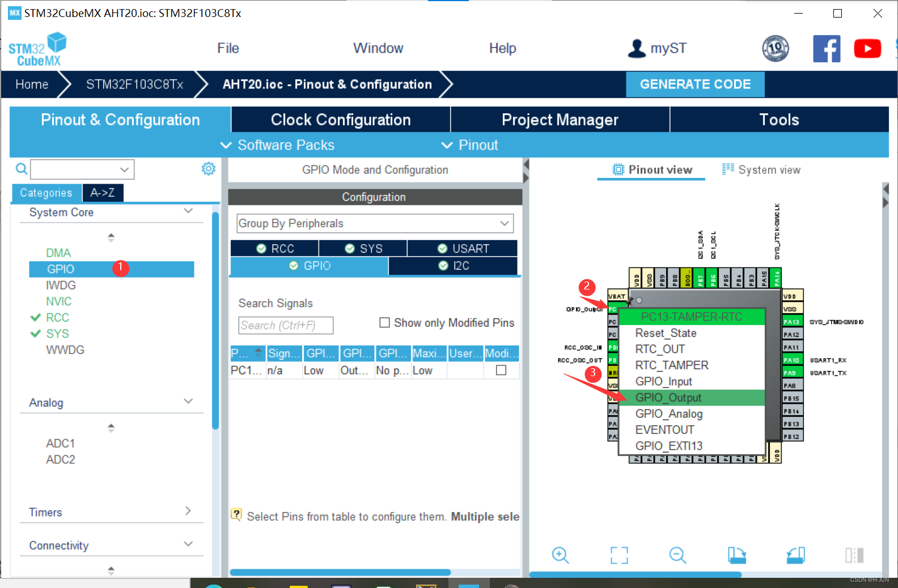Click the sort arrows under Analog
Viewport: 898px width, 588px height.
(111, 428)
